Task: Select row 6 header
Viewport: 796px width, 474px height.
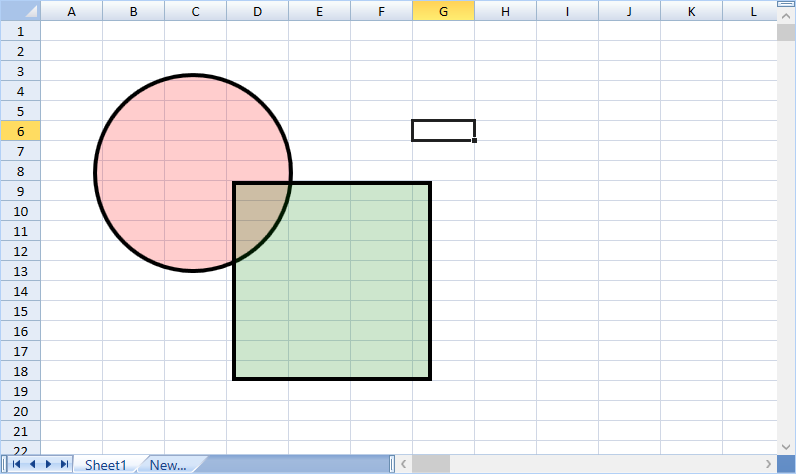Action: click(20, 131)
